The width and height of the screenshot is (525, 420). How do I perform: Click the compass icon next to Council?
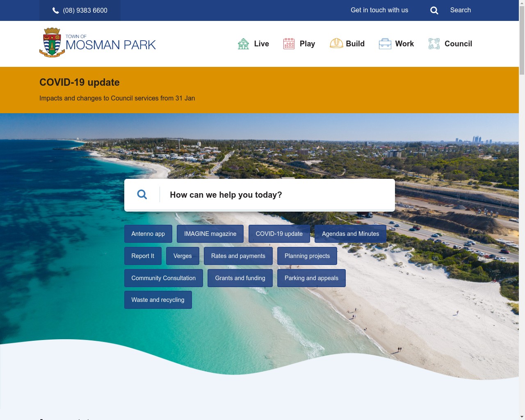tap(434, 43)
